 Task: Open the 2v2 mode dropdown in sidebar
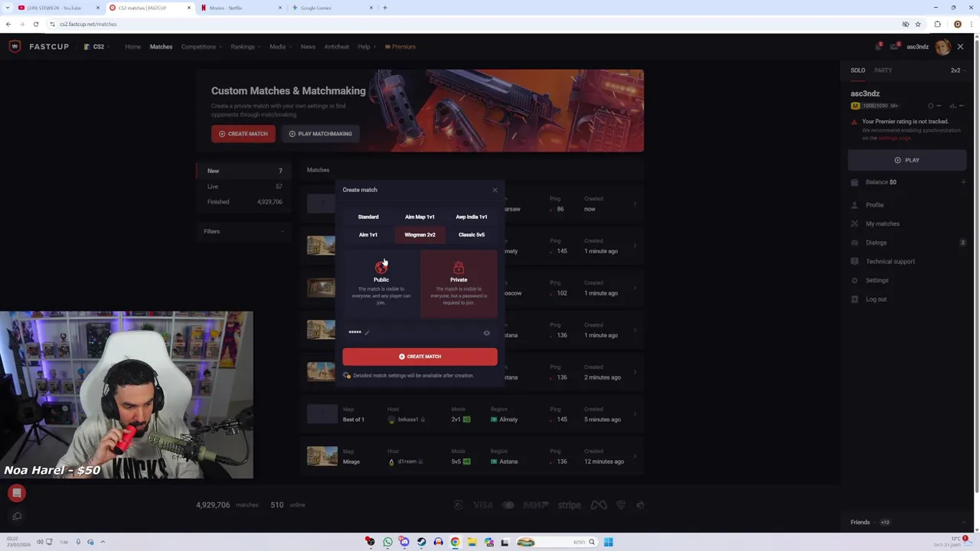pos(957,70)
